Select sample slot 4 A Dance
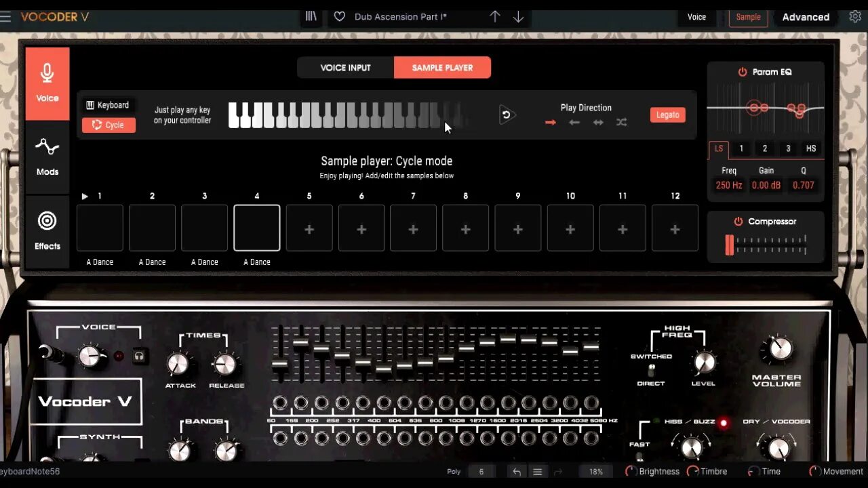 (x=257, y=228)
